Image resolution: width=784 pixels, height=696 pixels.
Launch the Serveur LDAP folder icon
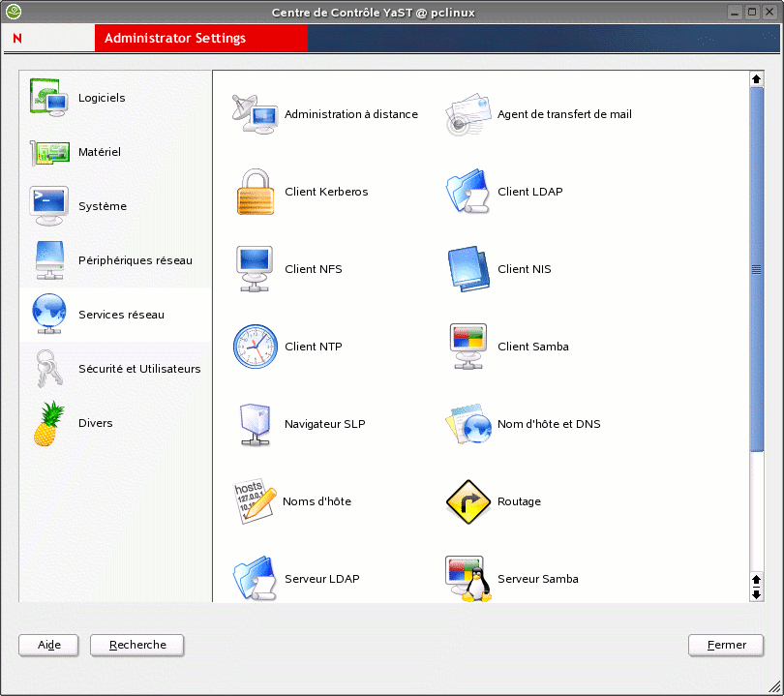[255, 579]
